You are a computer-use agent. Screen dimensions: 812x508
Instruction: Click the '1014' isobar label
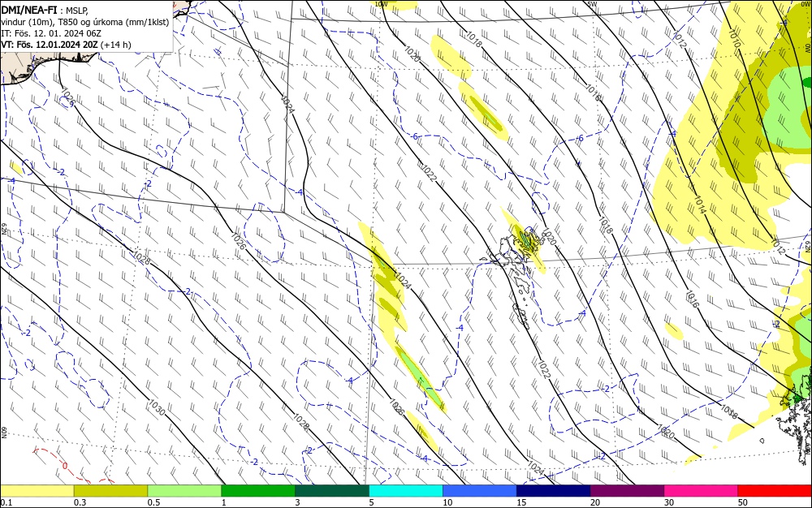click(700, 205)
